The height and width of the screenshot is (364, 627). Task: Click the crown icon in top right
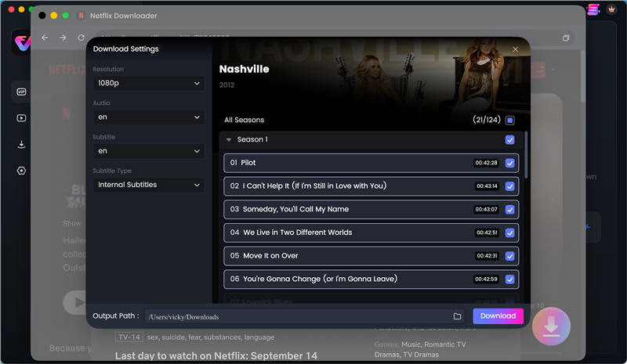point(611,9)
